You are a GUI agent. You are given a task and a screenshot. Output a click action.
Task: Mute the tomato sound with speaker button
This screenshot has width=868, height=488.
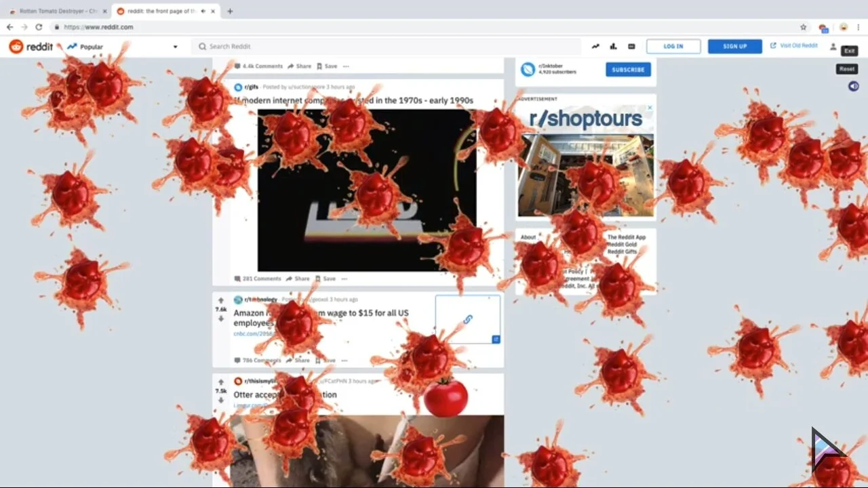click(854, 86)
